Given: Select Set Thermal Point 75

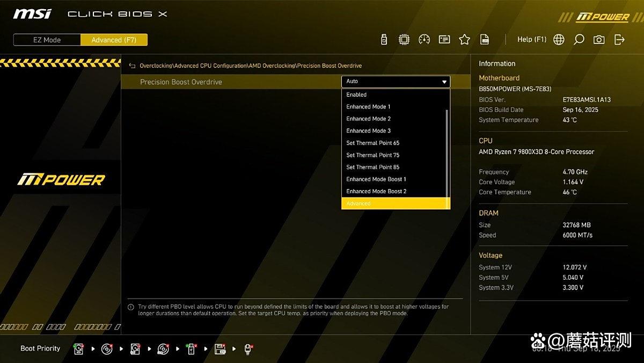Looking at the screenshot, I should [394, 155].
